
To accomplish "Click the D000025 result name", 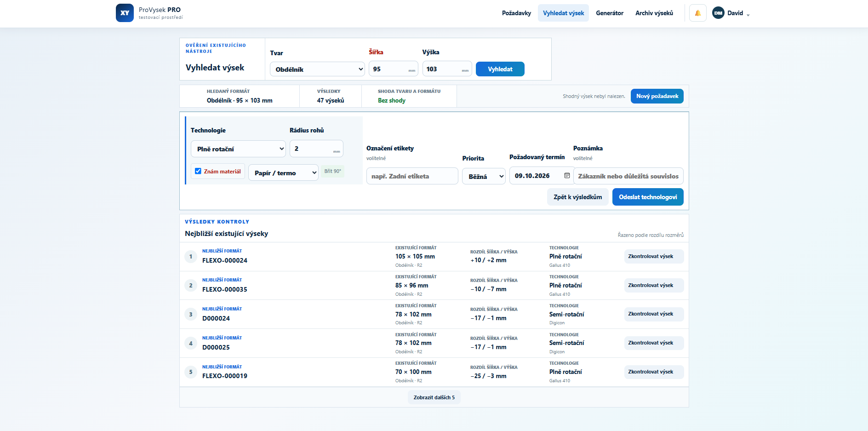I will click(x=216, y=347).
